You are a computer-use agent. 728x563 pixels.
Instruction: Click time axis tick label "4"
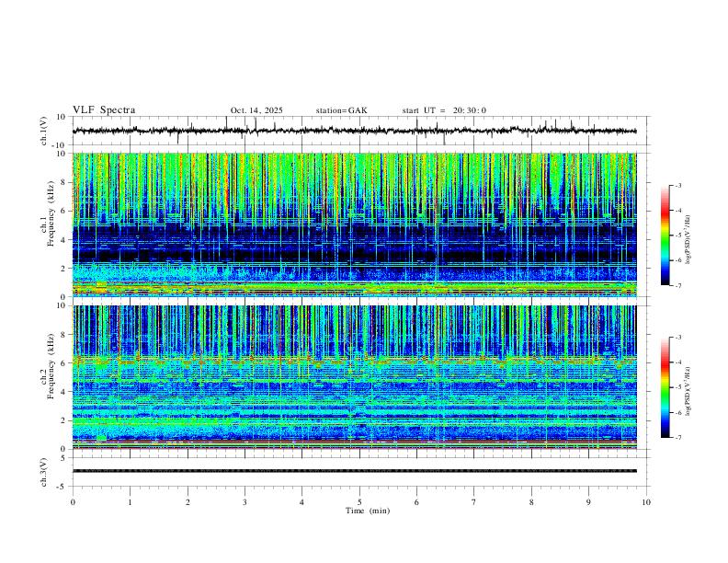301,502
